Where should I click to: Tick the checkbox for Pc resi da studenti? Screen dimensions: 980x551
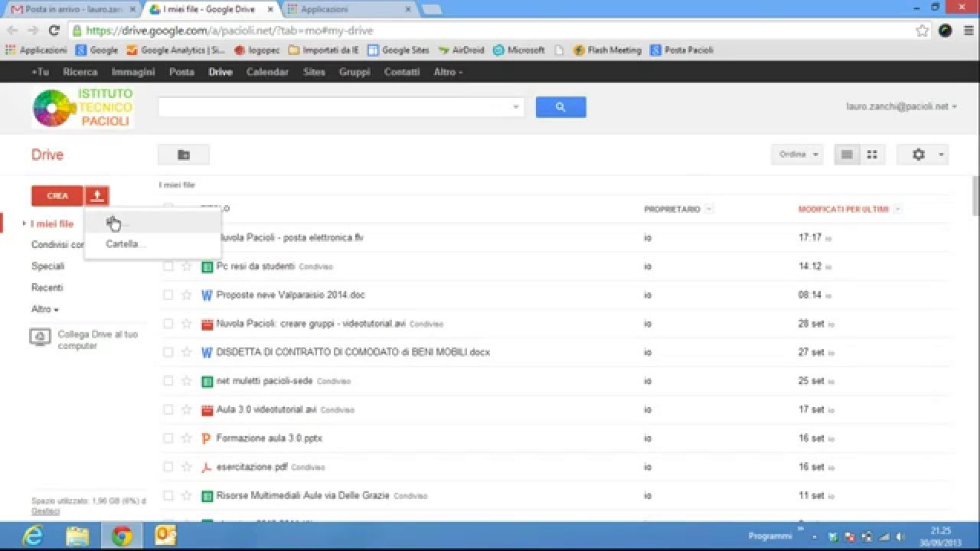(x=168, y=266)
